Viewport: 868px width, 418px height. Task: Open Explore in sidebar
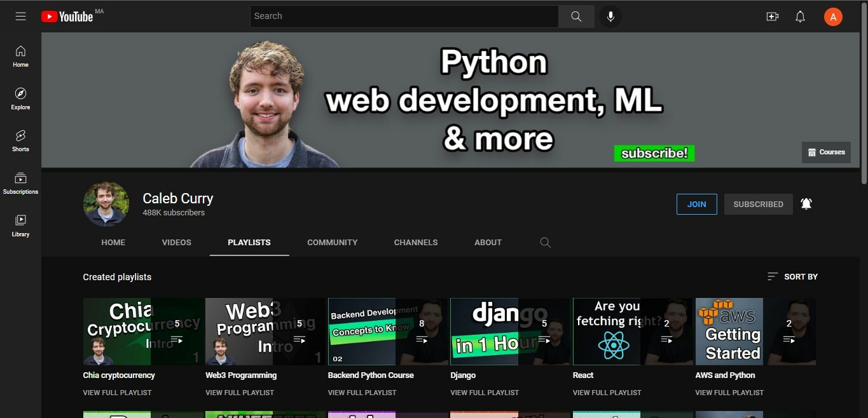[x=21, y=98]
